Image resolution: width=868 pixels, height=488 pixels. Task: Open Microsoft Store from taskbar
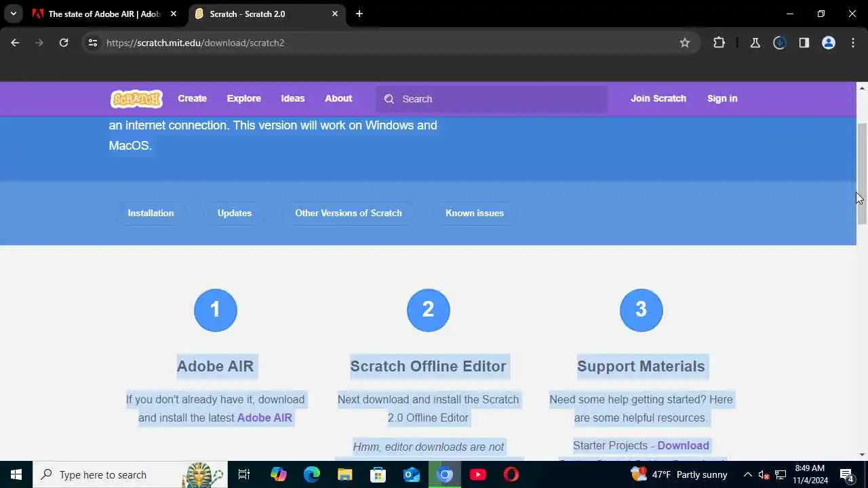(x=378, y=474)
